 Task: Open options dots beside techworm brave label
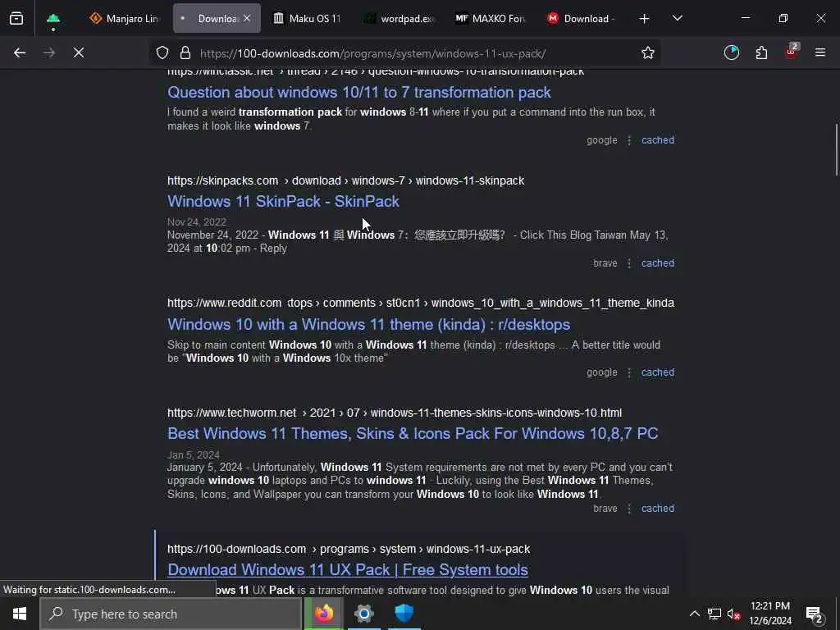[x=629, y=509]
